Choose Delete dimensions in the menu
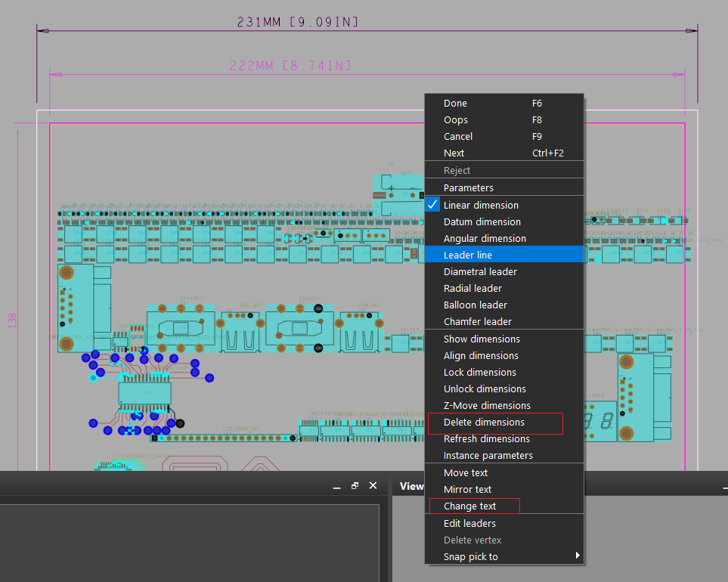 [484, 422]
